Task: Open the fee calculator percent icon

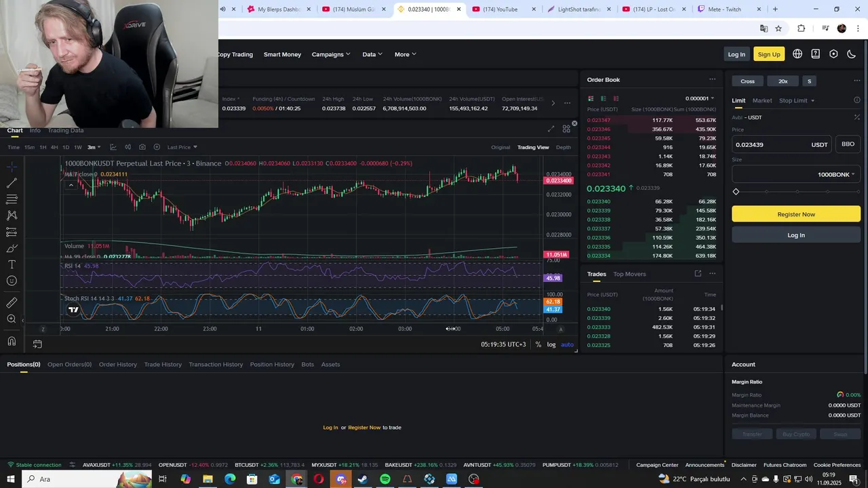Action: click(856, 117)
